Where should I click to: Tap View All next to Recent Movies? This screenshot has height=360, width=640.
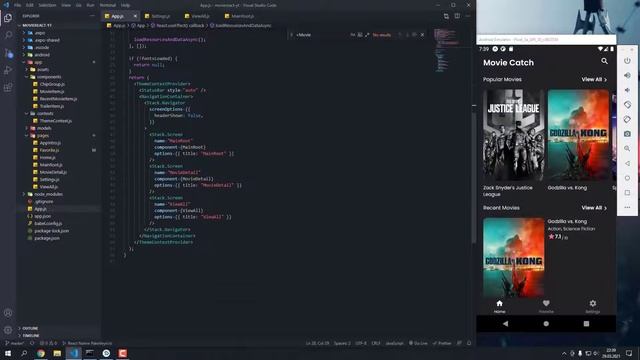594,208
